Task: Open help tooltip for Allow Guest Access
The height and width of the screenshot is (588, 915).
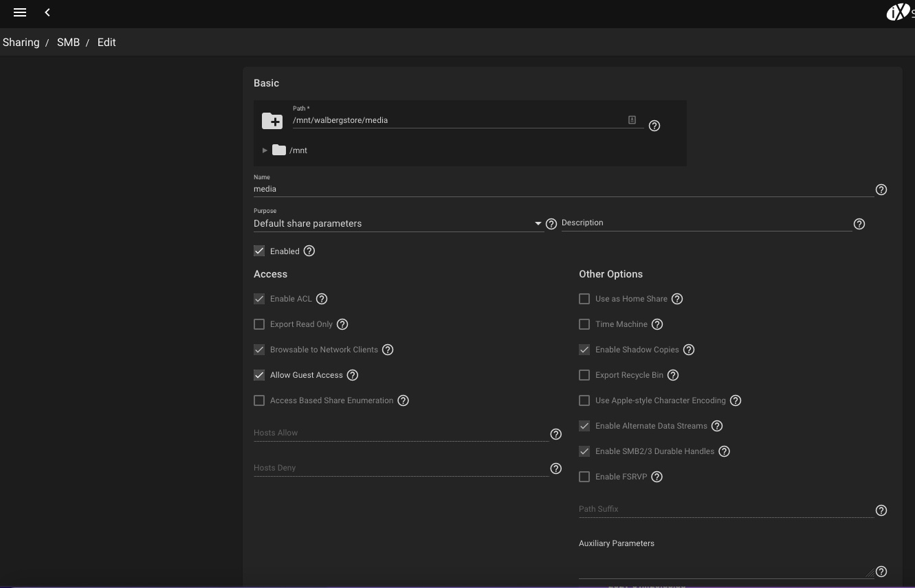Action: (353, 375)
